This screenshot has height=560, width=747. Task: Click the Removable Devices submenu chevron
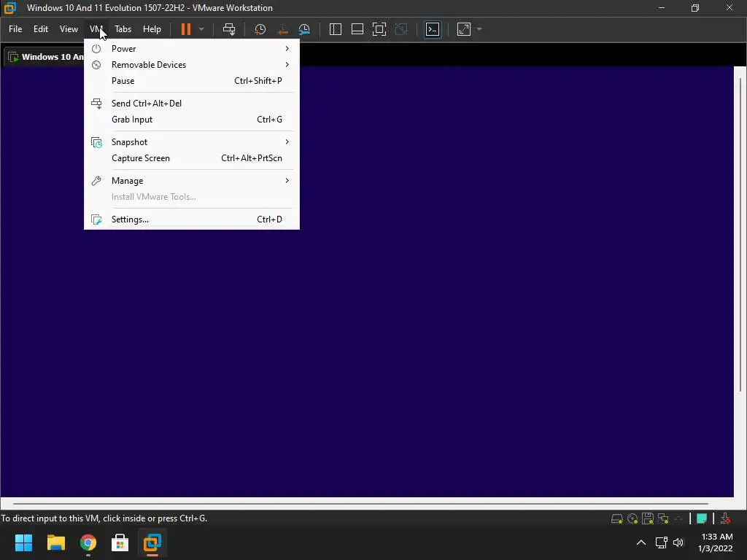(x=287, y=65)
